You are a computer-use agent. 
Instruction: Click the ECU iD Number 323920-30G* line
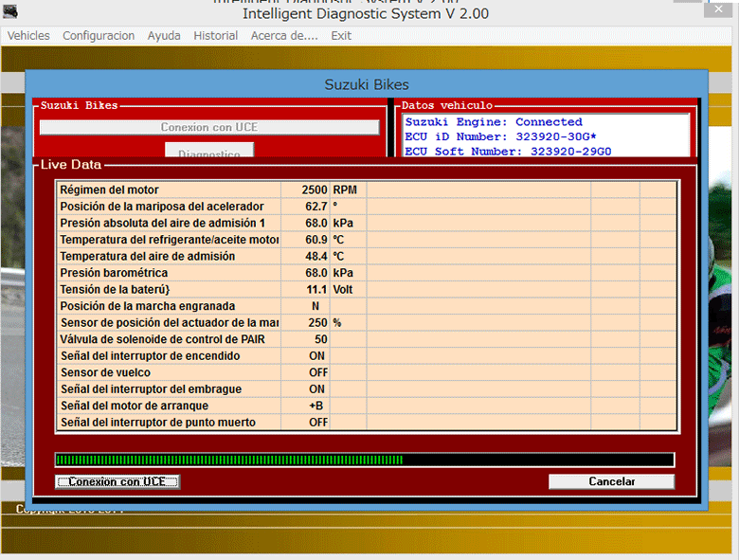[x=500, y=136]
